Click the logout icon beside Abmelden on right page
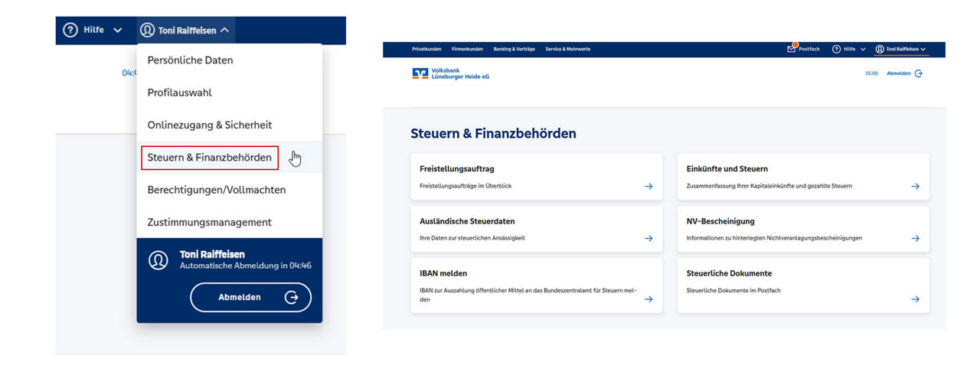Image resolution: width=980 pixels, height=372 pixels. 919,73
